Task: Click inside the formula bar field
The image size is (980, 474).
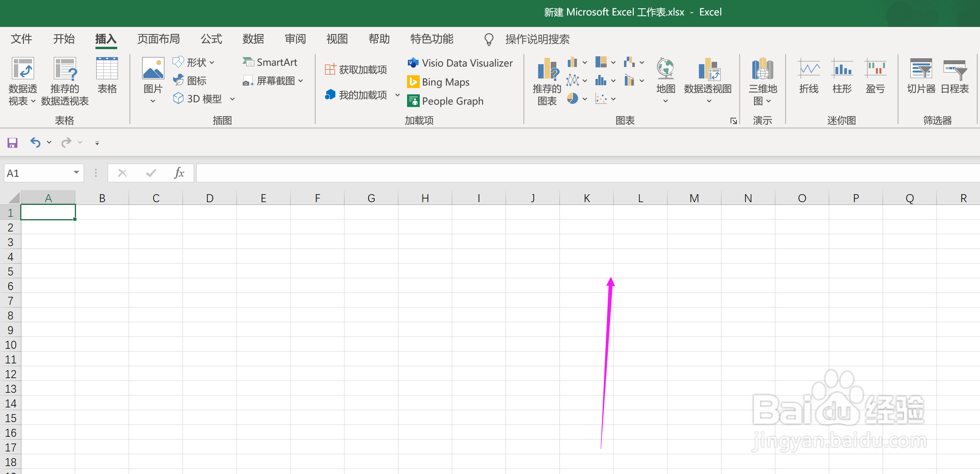Action: pos(554,173)
